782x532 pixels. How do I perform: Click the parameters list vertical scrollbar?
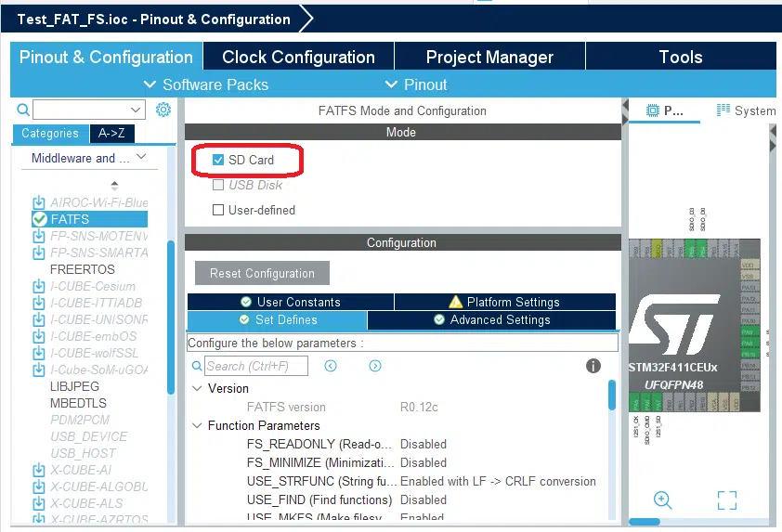612,395
